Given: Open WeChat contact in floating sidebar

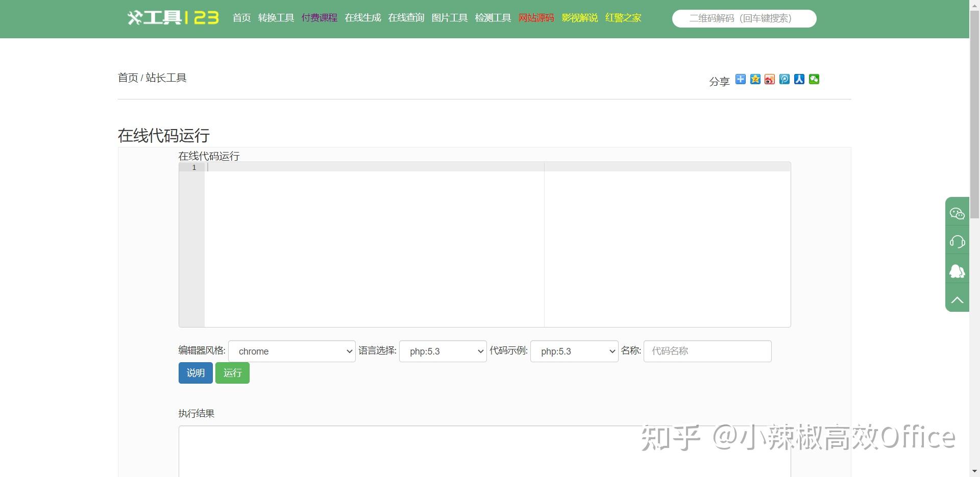Looking at the screenshot, I should [957, 213].
